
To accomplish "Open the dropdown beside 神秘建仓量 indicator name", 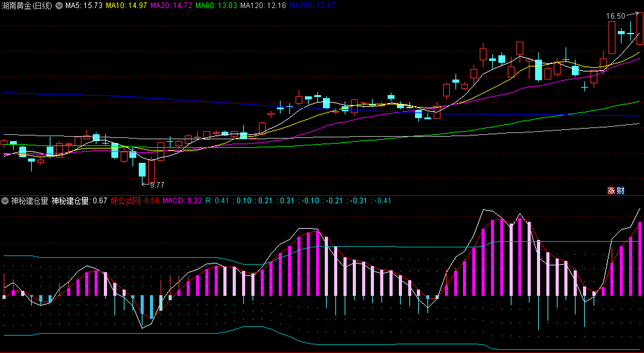I will click(x=5, y=201).
